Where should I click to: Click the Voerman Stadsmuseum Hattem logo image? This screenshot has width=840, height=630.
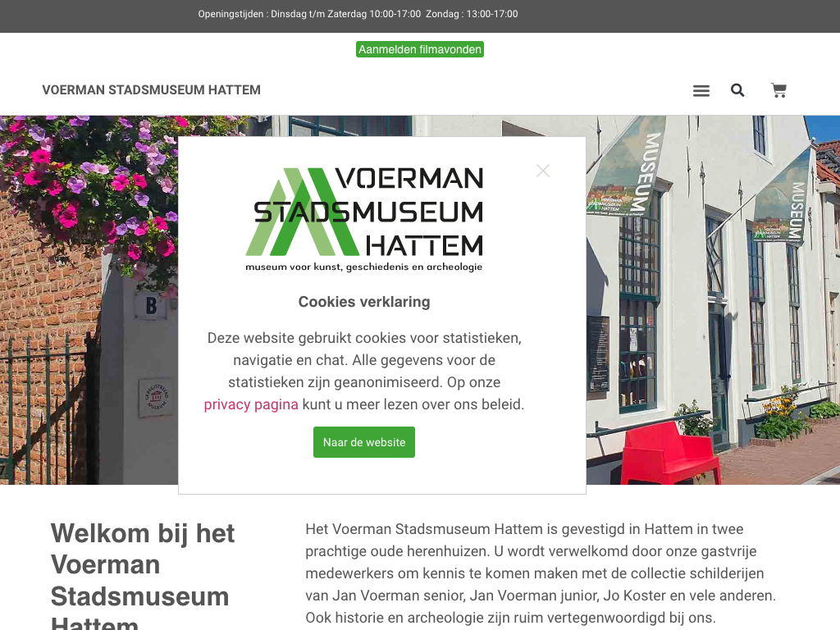tap(364, 220)
